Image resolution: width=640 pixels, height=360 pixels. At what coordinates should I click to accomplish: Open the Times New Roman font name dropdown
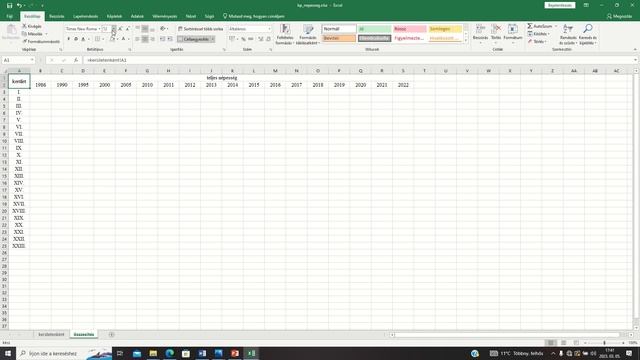pyautogui.click(x=99, y=29)
